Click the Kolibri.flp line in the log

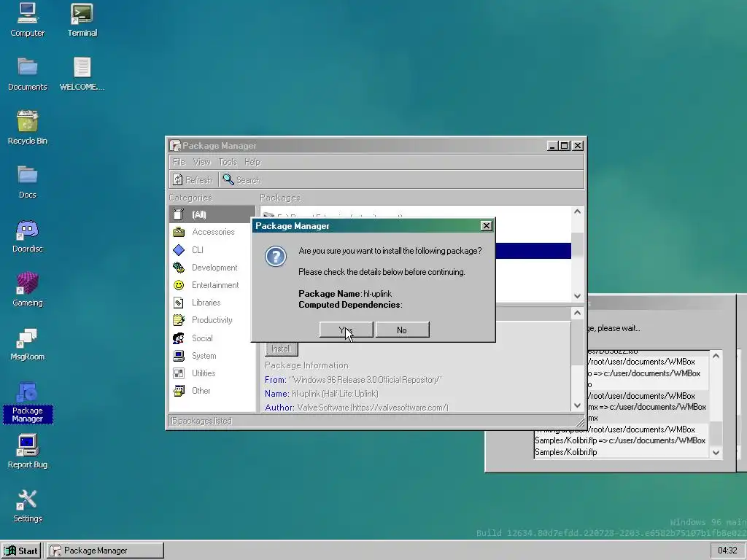click(x=566, y=452)
